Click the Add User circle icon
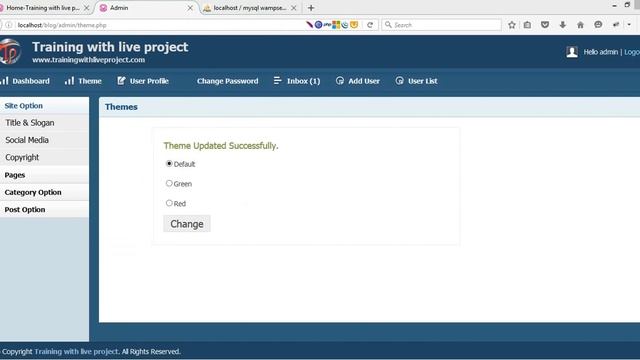The height and width of the screenshot is (360, 640). click(340, 80)
